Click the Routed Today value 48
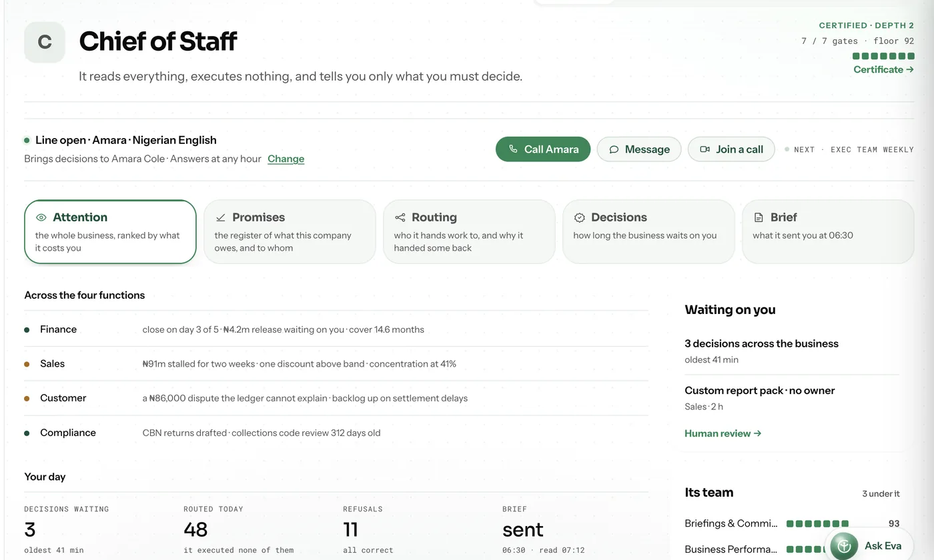Screen dimensions: 934x560 tap(195, 530)
